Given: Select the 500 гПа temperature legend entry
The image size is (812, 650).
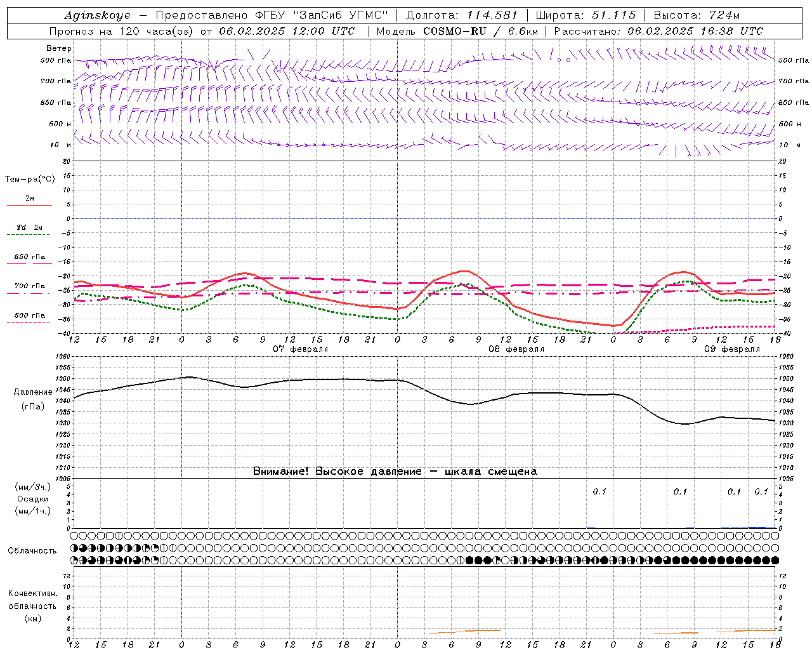Looking at the screenshot, I should [x=30, y=315].
